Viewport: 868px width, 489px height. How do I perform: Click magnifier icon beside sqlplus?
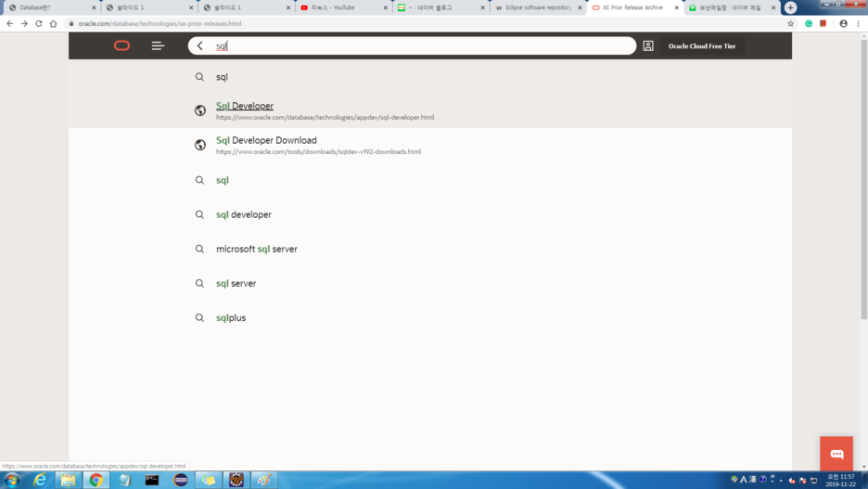pos(199,317)
